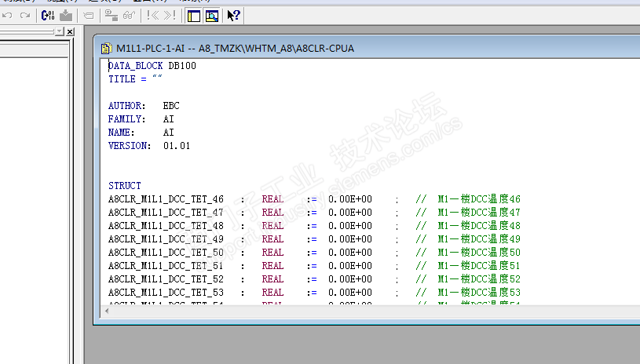
Task: Click the TITLE line
Action: [x=135, y=79]
